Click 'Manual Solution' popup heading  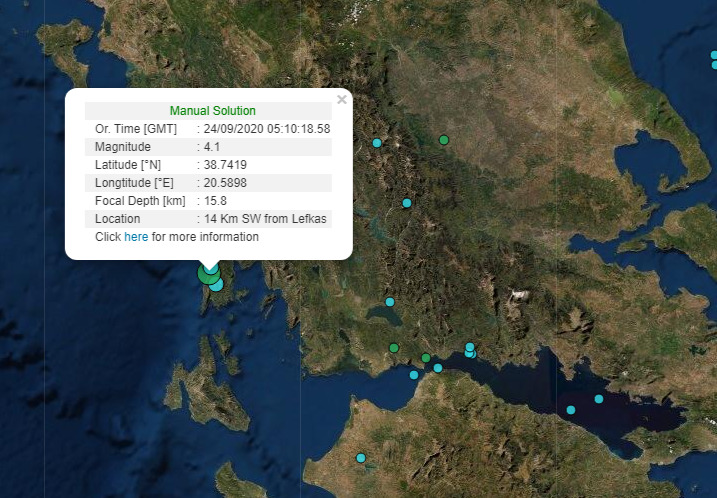coord(213,111)
